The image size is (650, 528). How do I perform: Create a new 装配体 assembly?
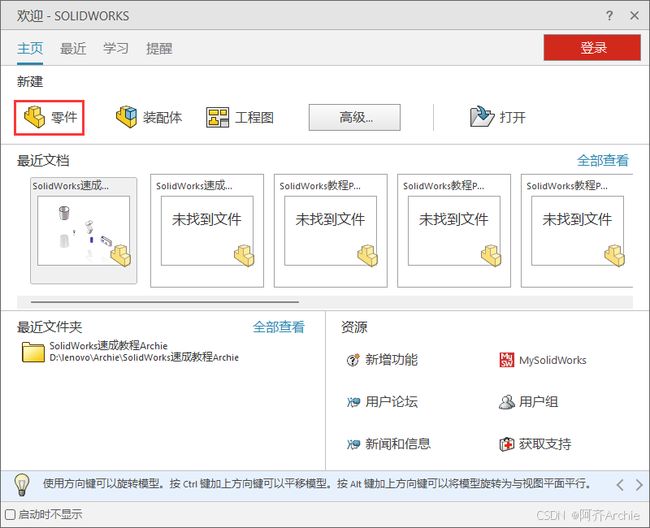point(149,117)
